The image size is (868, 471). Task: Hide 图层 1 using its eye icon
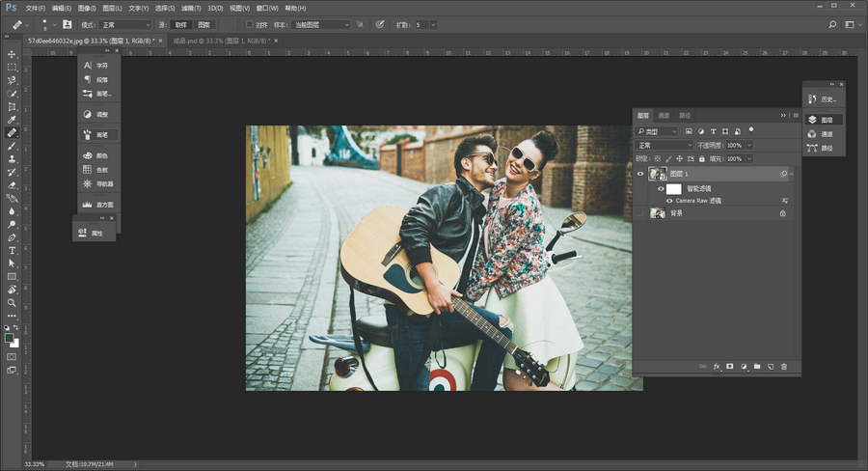click(x=640, y=174)
